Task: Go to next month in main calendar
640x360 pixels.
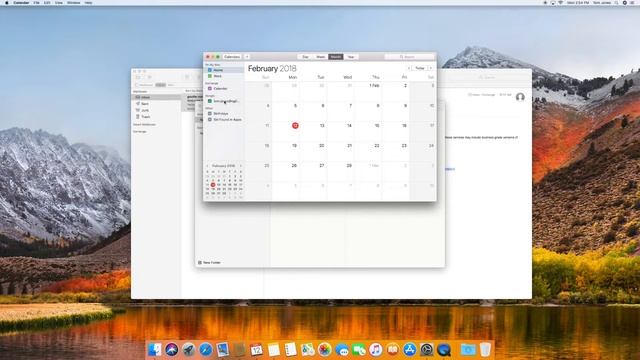Action: 431,68
